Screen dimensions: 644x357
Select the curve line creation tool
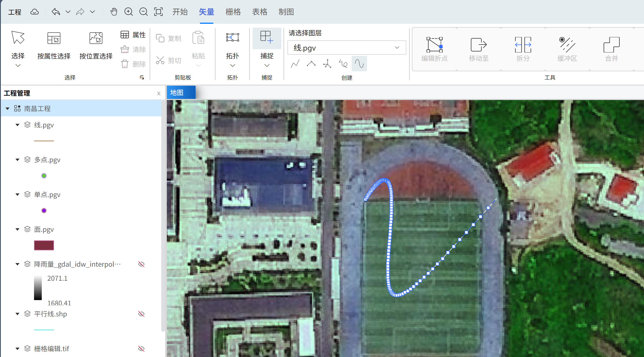click(x=359, y=64)
